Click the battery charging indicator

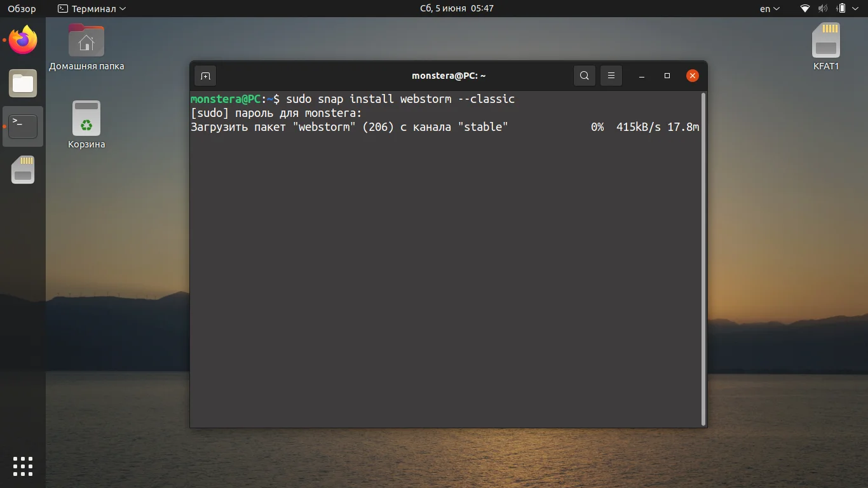coord(840,8)
